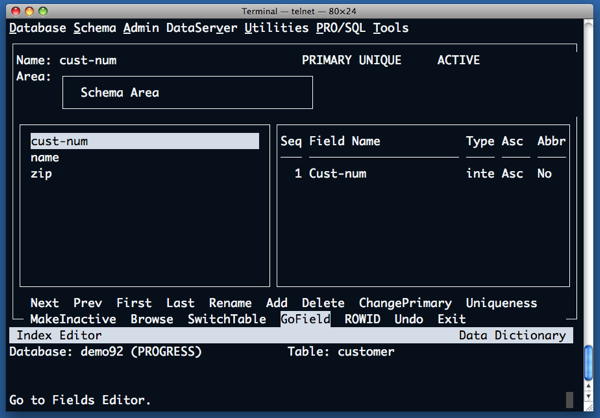Viewport: 600px width, 418px height.
Task: Select the zip index entry
Action: tap(41, 174)
